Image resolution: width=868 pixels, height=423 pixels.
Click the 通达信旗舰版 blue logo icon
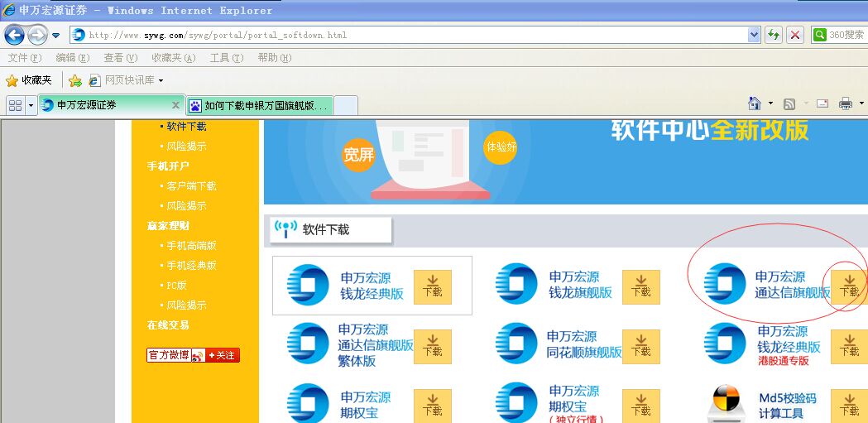coord(725,285)
